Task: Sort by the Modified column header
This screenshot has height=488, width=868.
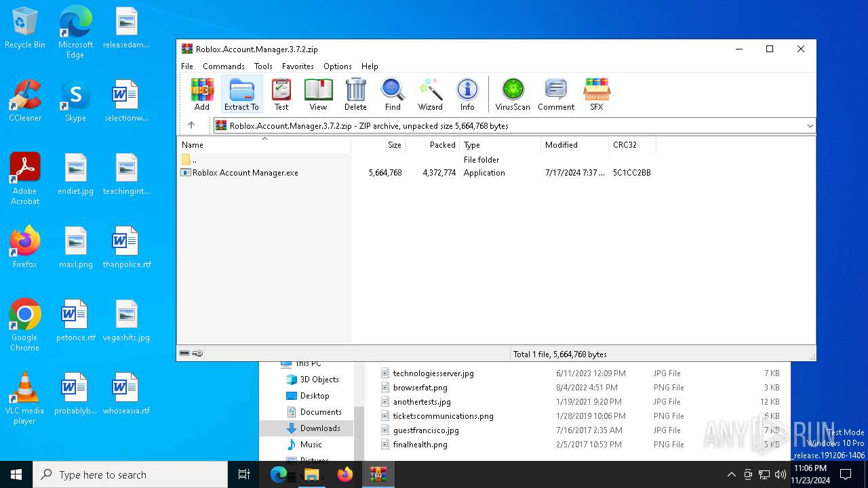Action: [x=575, y=145]
